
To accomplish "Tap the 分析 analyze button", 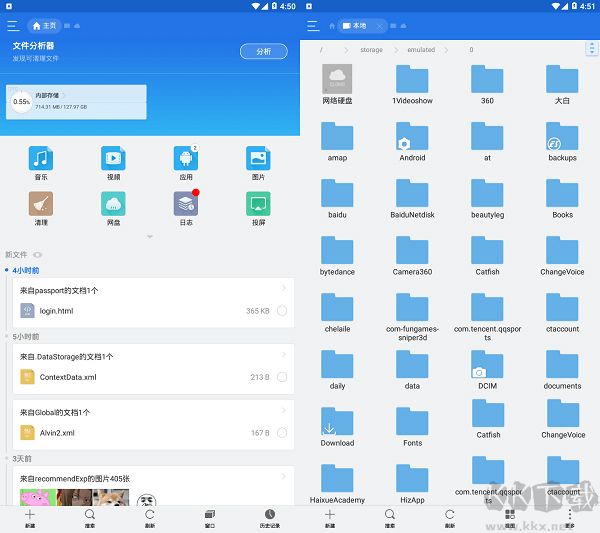I will (264, 51).
